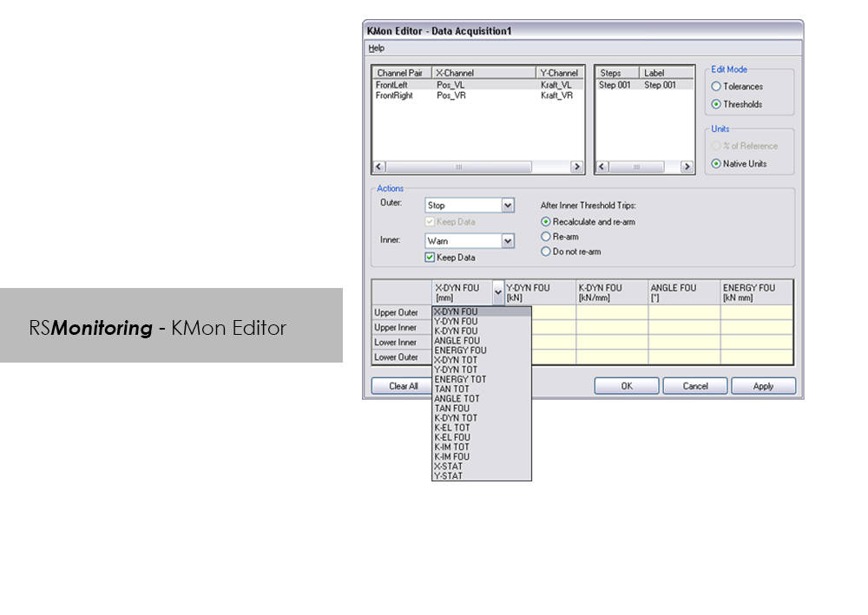Choose Native Units radio option

[x=716, y=164]
